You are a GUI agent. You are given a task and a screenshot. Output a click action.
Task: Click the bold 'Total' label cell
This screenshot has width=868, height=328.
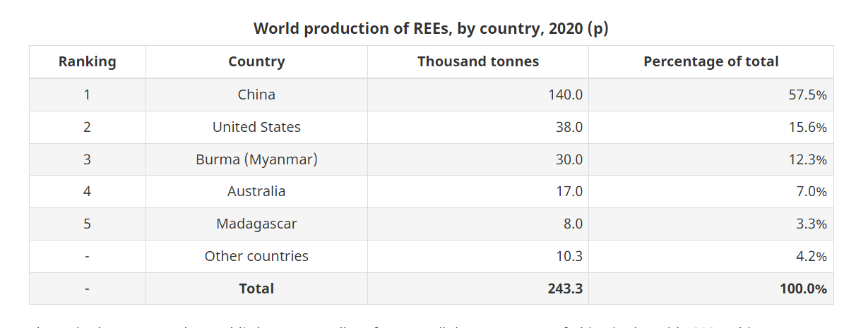coord(256,288)
